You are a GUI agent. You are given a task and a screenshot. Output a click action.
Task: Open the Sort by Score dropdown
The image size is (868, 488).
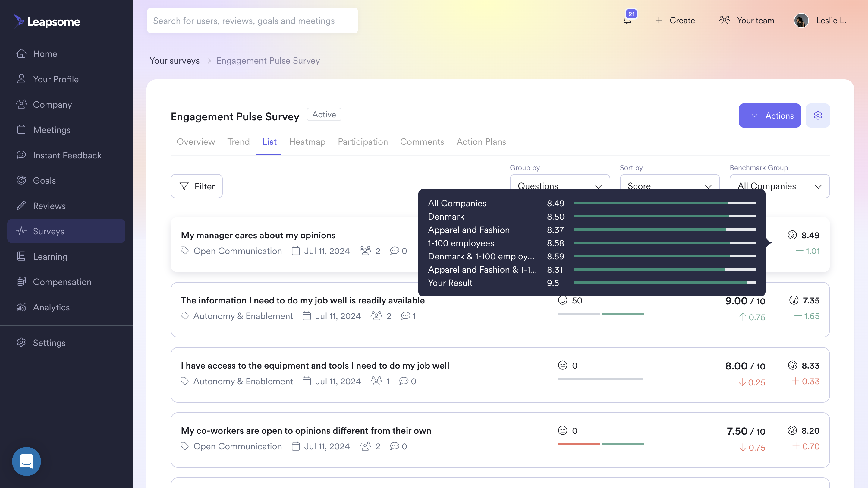[669, 185]
